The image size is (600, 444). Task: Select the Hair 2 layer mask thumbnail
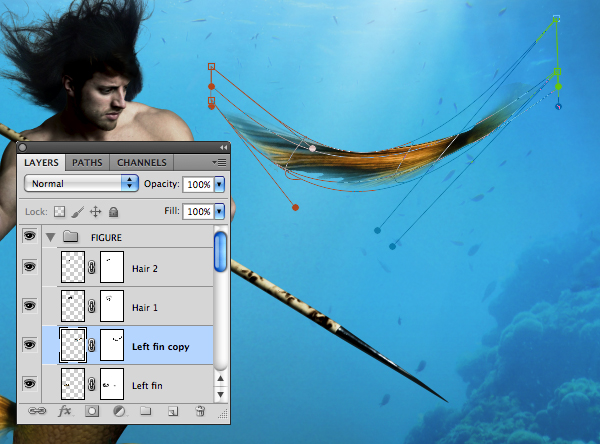coord(112,267)
